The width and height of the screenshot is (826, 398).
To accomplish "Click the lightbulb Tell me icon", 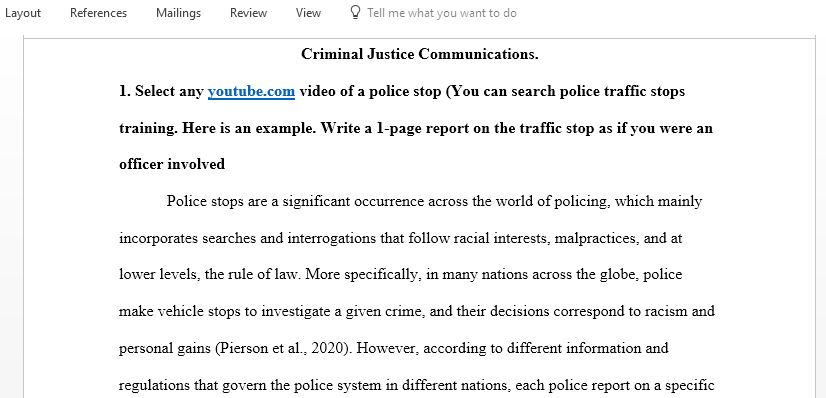I will click(x=355, y=13).
